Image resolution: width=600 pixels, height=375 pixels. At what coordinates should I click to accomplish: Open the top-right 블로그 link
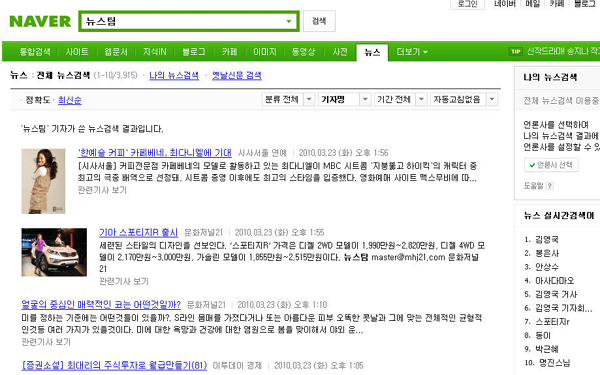(x=584, y=4)
